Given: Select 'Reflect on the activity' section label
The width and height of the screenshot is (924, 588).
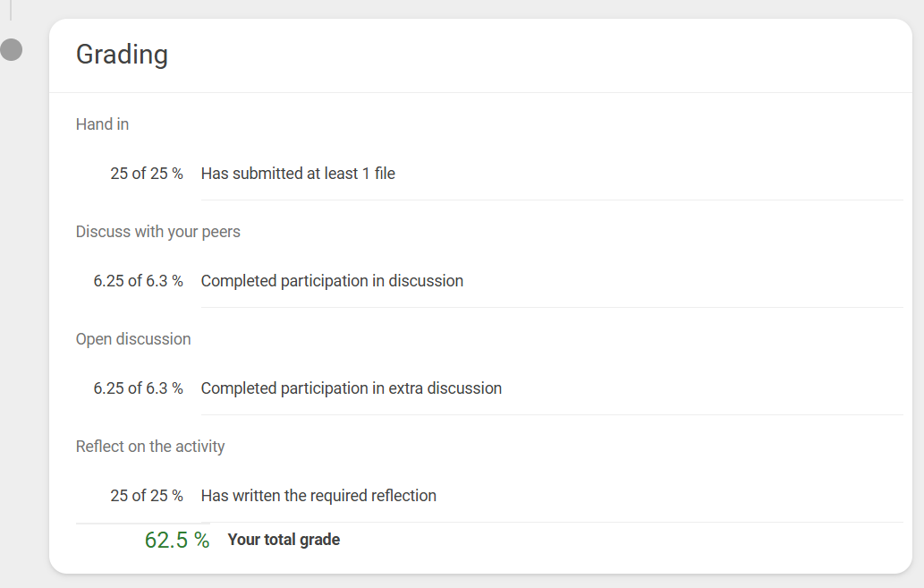Looking at the screenshot, I should point(150,447).
